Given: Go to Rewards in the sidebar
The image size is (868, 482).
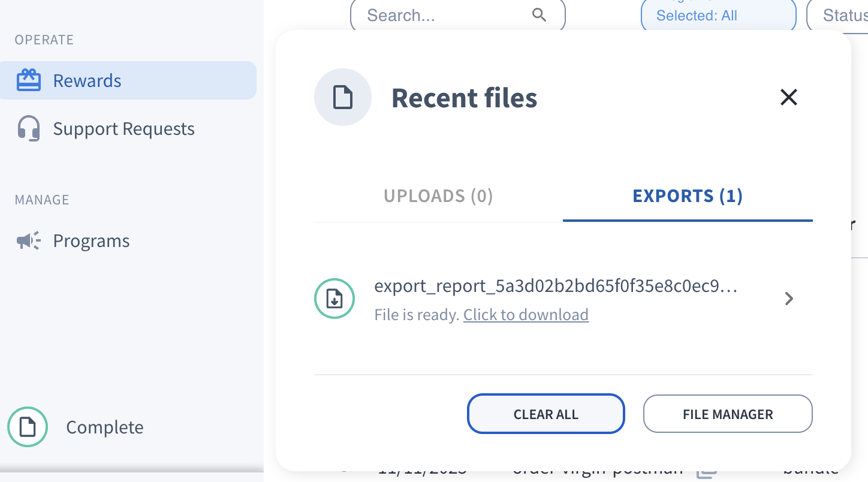Looking at the screenshot, I should (87, 80).
